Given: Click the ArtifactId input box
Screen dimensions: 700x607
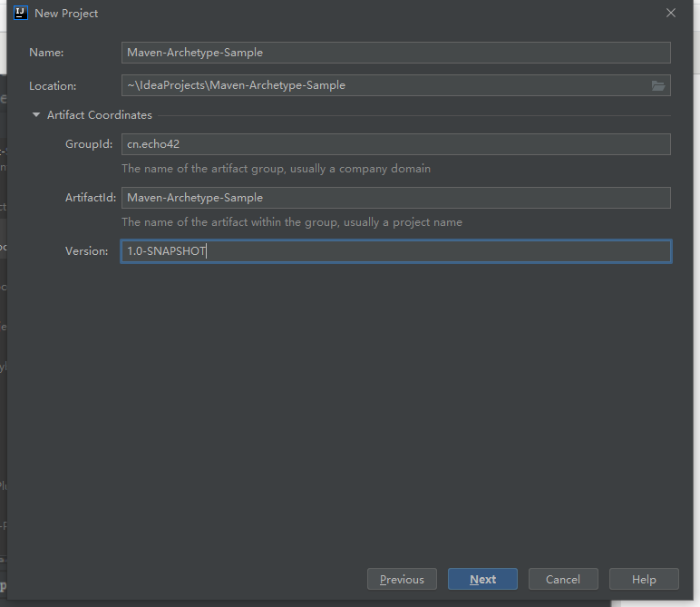Looking at the screenshot, I should pos(396,198).
